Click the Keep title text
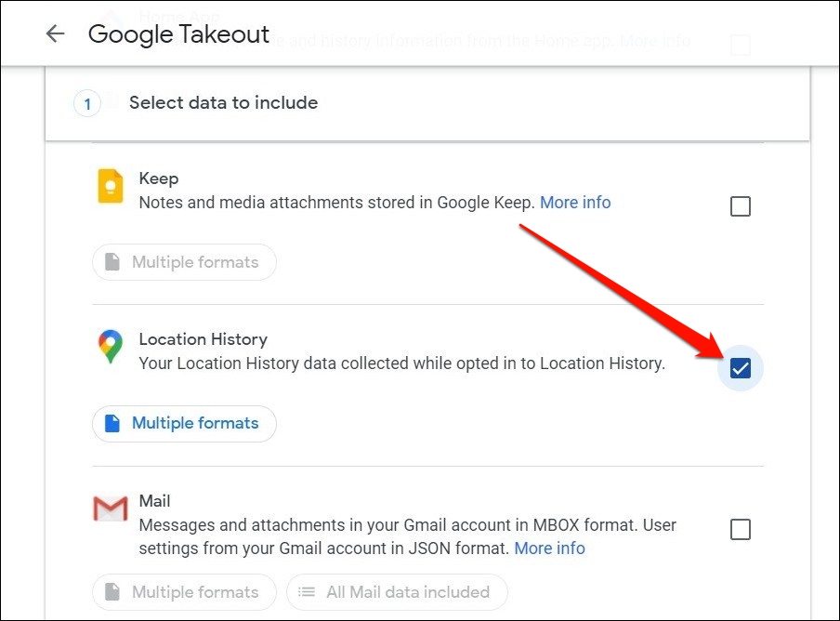The width and height of the screenshot is (840, 621). tap(159, 178)
